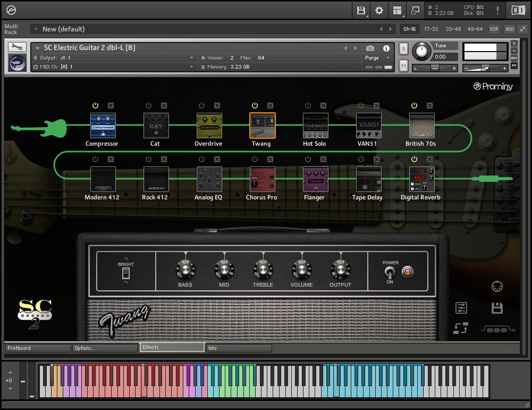Screen dimensions: 532x410
Task: Open the Info tab
Action: [239, 348]
